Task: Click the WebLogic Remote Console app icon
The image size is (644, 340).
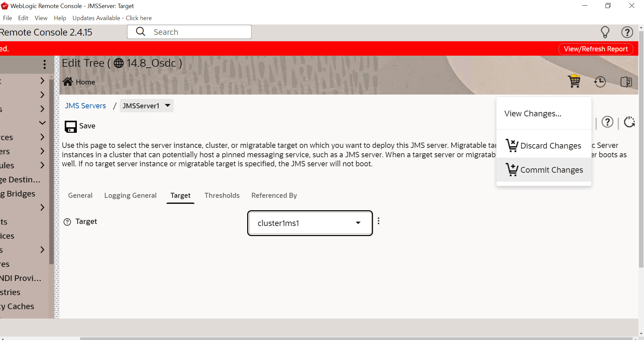Action: click(5, 6)
